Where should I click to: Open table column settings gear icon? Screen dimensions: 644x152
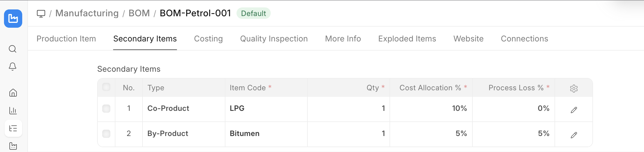pos(574,88)
